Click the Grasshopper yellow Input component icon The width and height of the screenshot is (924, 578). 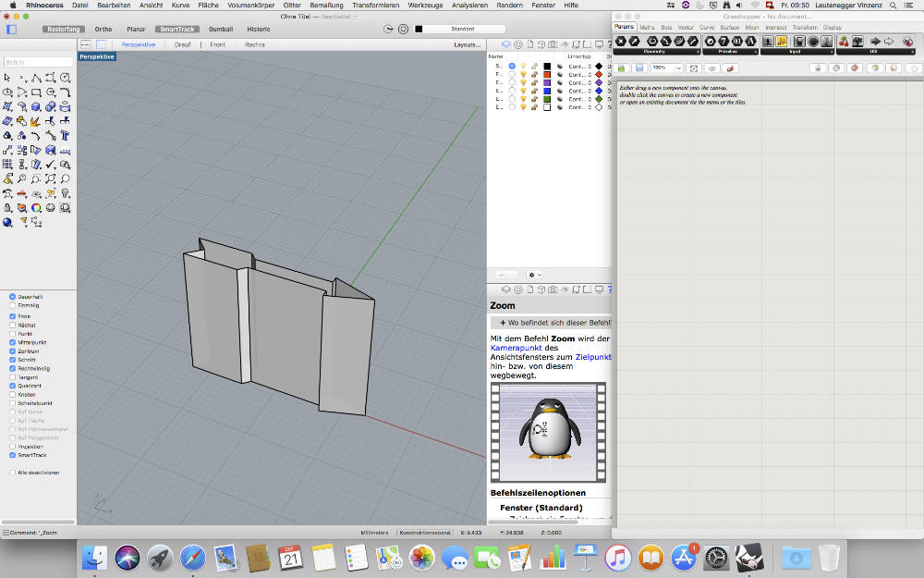pos(782,42)
